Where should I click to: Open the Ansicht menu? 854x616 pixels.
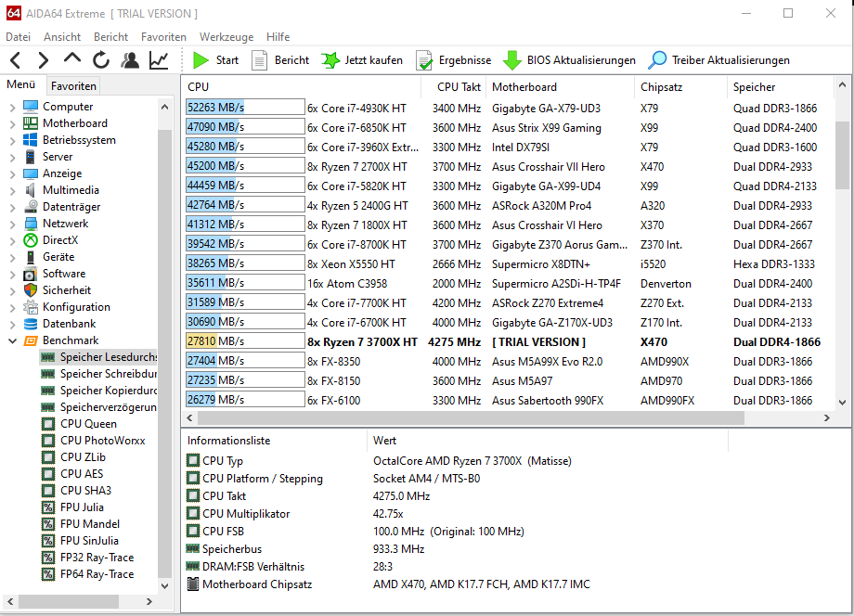point(62,37)
